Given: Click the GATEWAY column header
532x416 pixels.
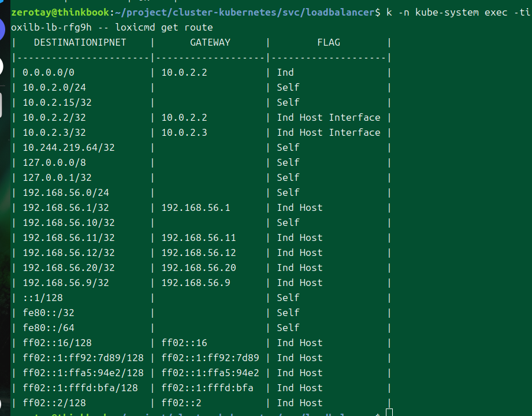Looking at the screenshot, I should pos(210,42).
